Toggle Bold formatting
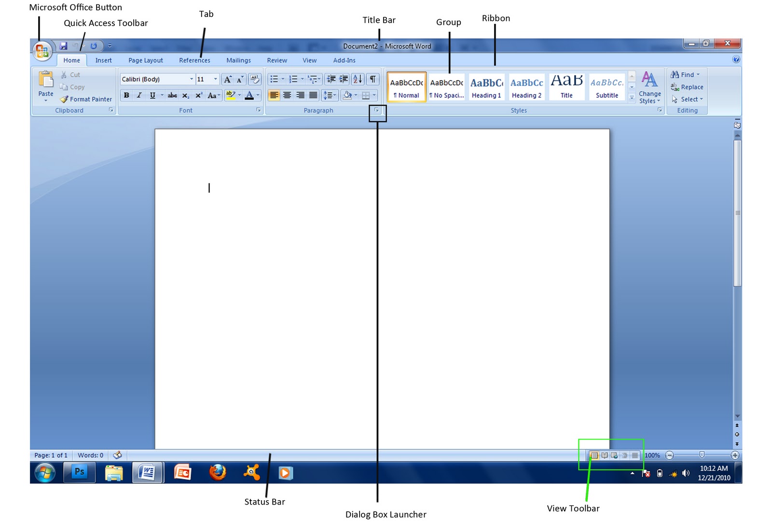The height and width of the screenshot is (532, 772). click(126, 95)
